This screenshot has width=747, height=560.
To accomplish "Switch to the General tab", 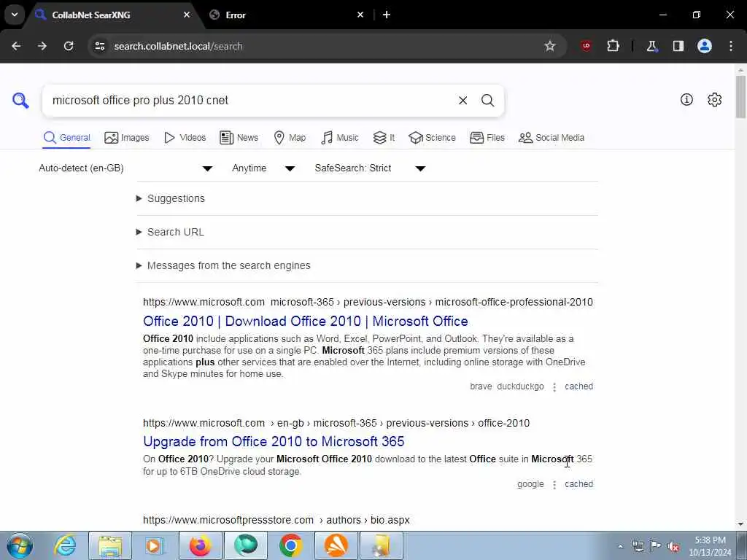I will point(66,138).
